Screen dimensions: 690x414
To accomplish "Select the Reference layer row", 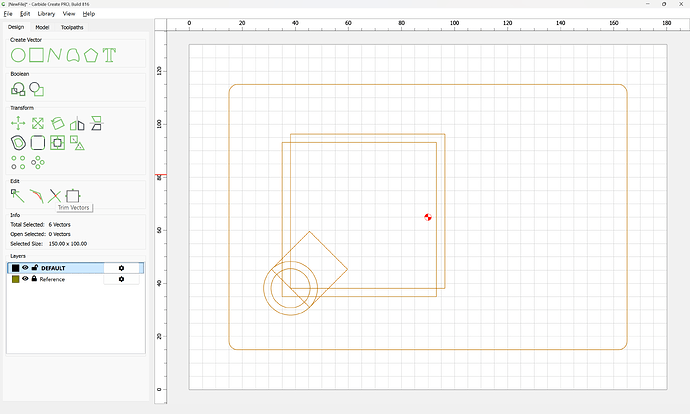I will pyautogui.click(x=75, y=279).
